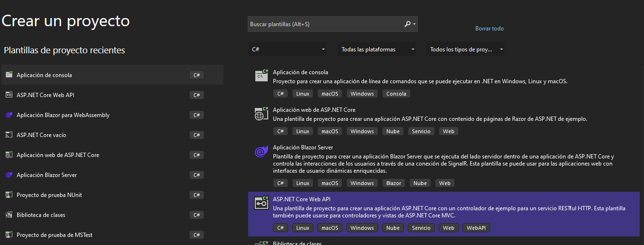Click the Consola tag under Aplicación de consola
Viewport: 644px width, 245px height.
[396, 94]
